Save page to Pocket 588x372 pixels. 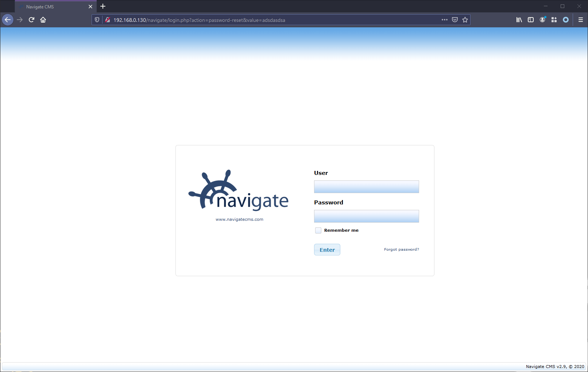pos(454,20)
